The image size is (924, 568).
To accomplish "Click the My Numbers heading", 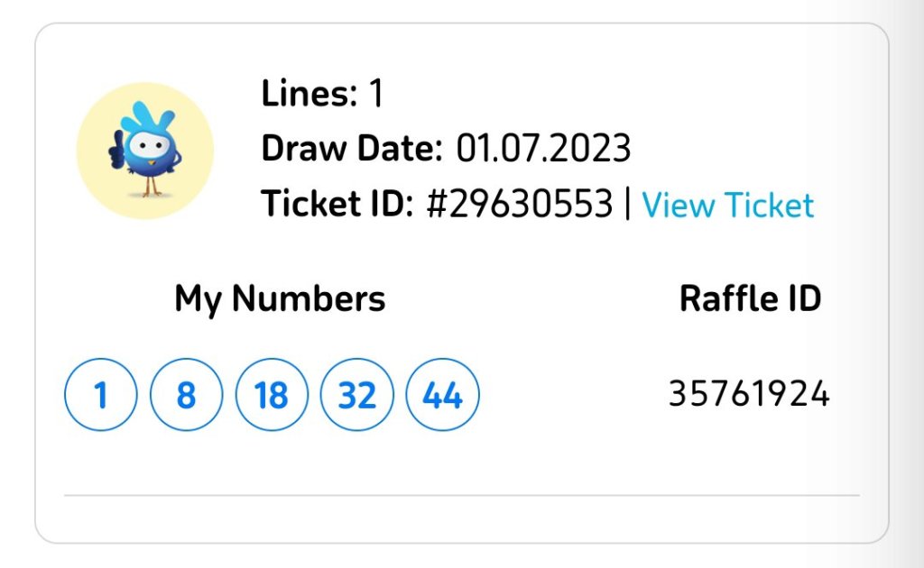I will pos(280,298).
